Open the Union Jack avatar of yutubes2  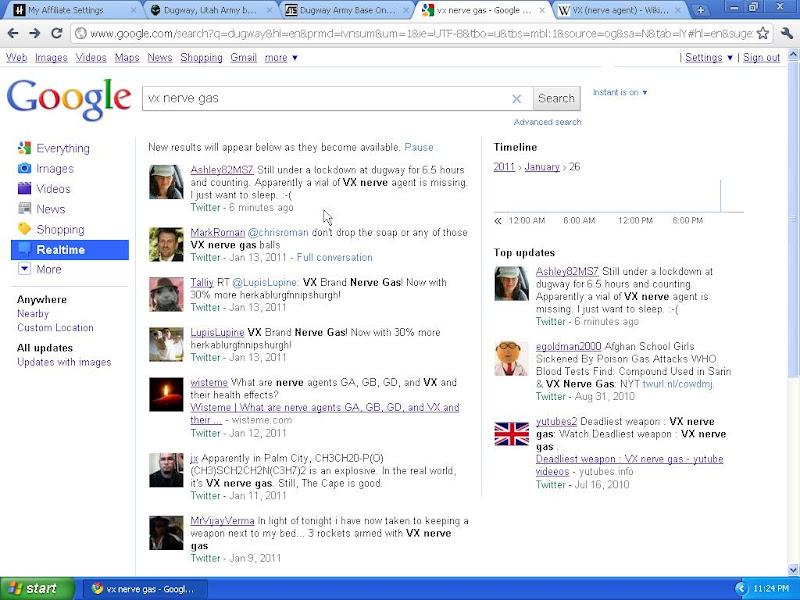coord(512,434)
